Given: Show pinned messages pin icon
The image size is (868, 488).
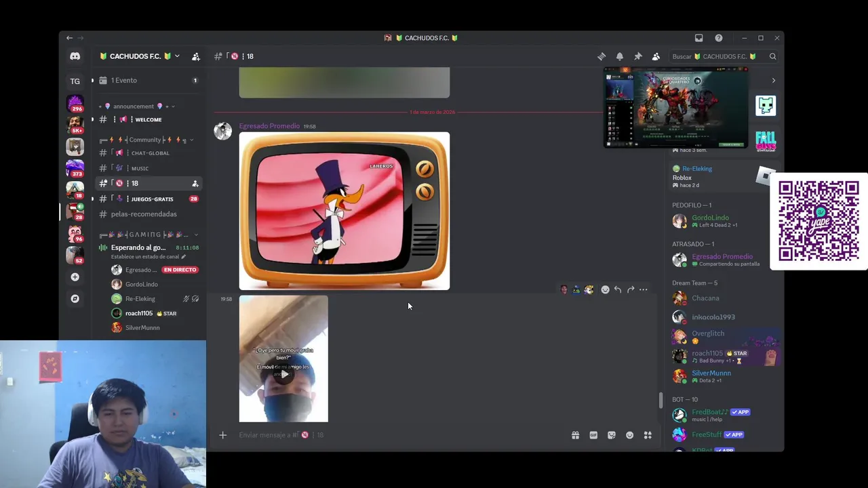Looking at the screenshot, I should (637, 56).
